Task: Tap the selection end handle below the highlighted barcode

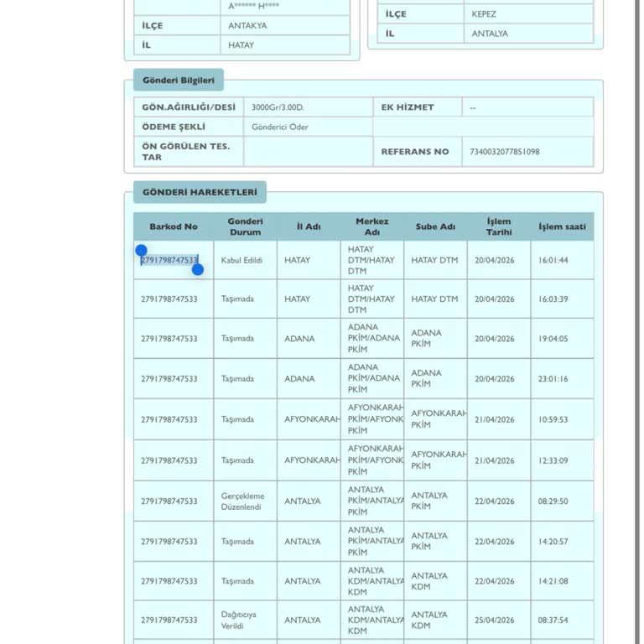Action: 198,269
